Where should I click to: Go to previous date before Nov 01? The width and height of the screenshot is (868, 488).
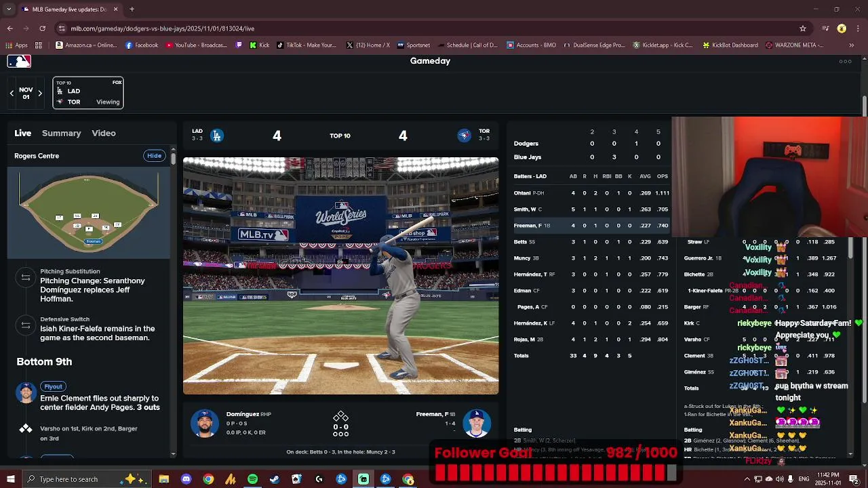tap(12, 93)
